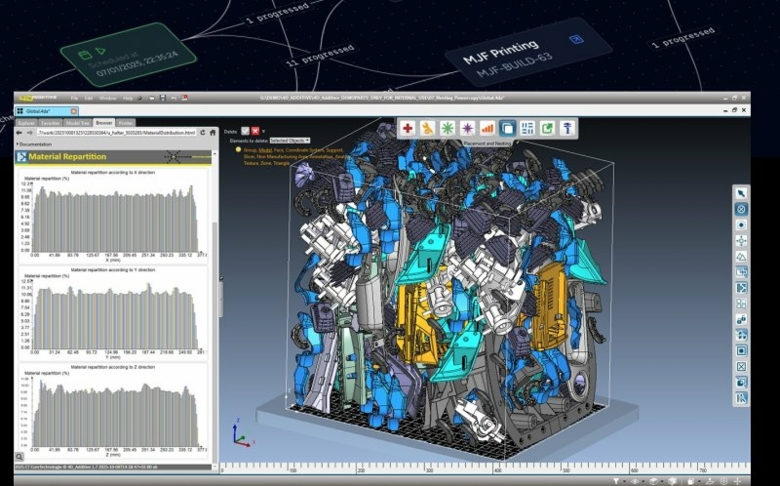Click the bottom-most icon in the right toolbar
The image size is (780, 486).
click(x=741, y=398)
